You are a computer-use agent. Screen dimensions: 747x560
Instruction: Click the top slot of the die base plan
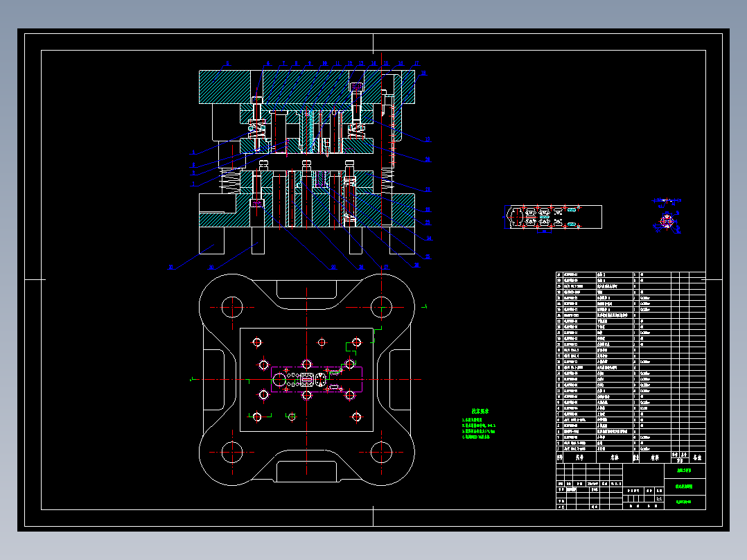(306, 289)
